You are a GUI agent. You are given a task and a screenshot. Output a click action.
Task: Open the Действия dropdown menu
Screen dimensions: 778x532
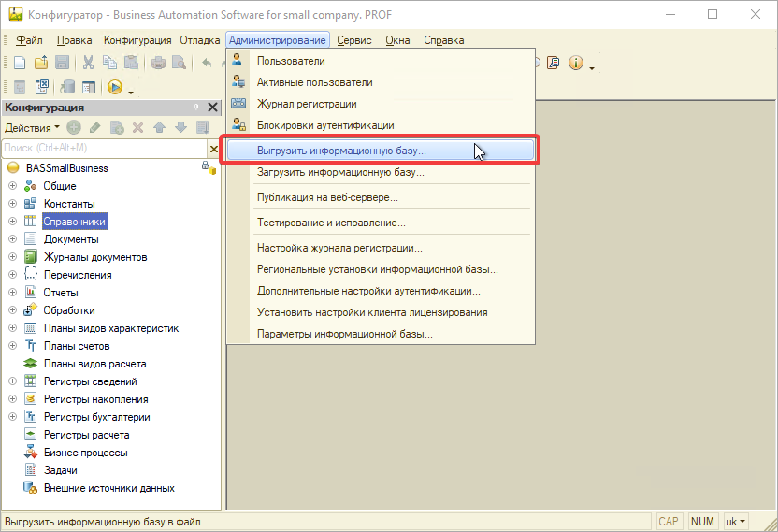pyautogui.click(x=32, y=127)
